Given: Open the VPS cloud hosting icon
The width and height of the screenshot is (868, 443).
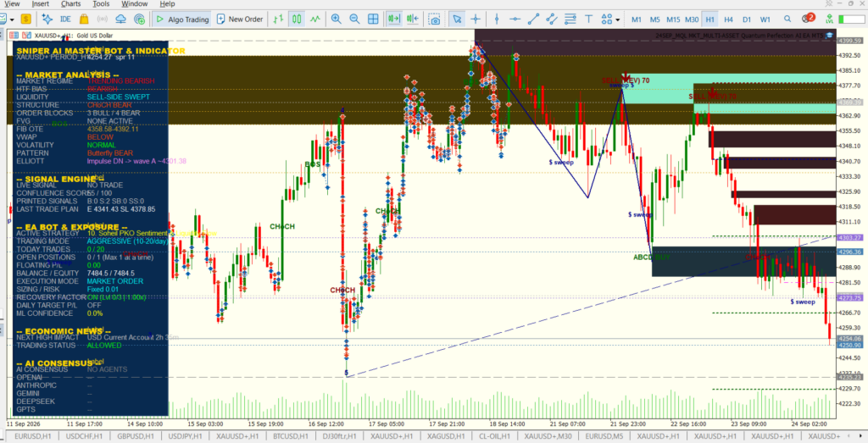Looking at the screenshot, I should pyautogui.click(x=120, y=19).
